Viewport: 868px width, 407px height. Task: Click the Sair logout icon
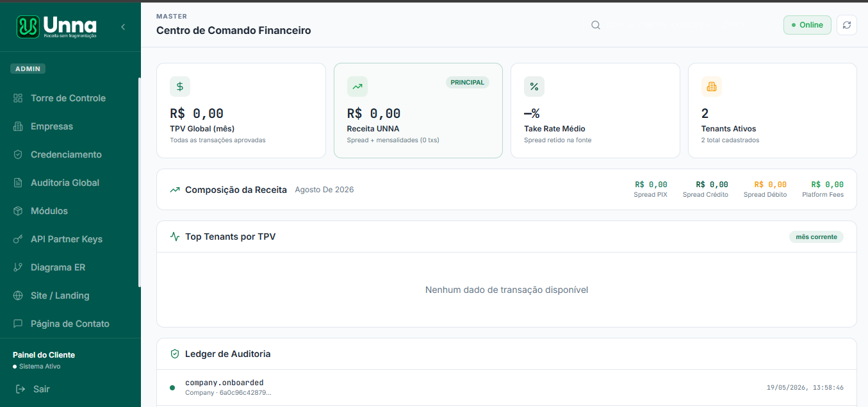pos(20,389)
